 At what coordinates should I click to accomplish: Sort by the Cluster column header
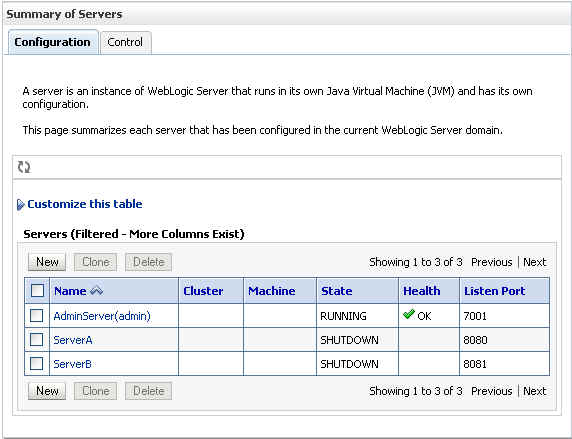point(203,291)
